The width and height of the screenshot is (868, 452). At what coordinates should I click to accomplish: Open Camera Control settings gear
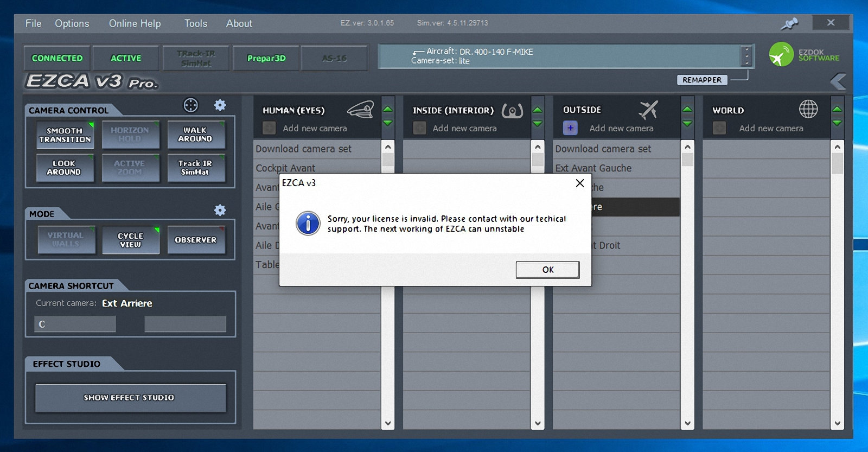(220, 105)
